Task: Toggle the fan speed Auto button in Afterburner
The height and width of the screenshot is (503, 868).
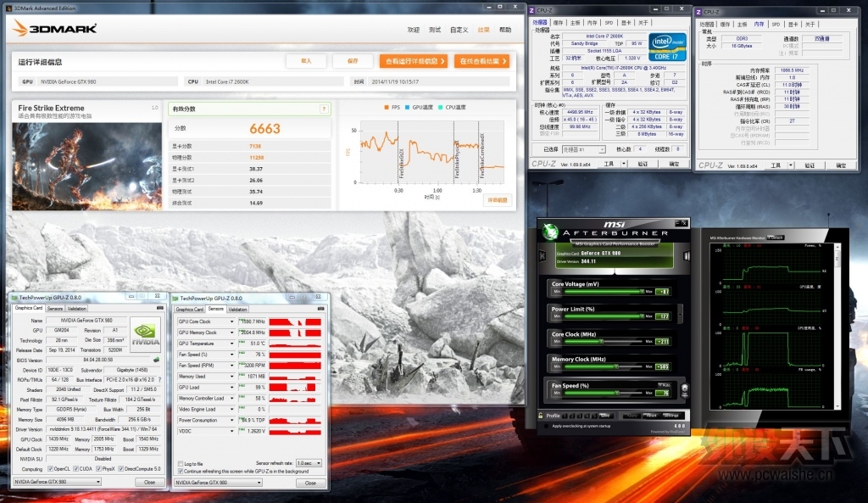Action: tap(664, 384)
